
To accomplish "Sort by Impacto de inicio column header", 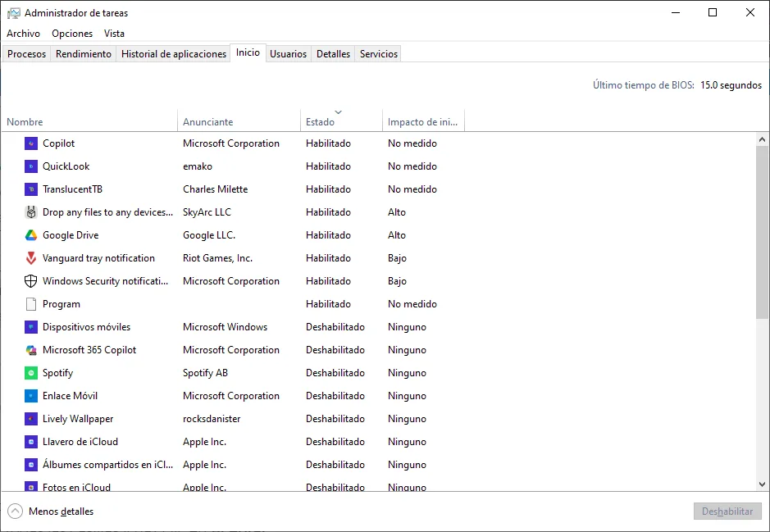I will (423, 121).
